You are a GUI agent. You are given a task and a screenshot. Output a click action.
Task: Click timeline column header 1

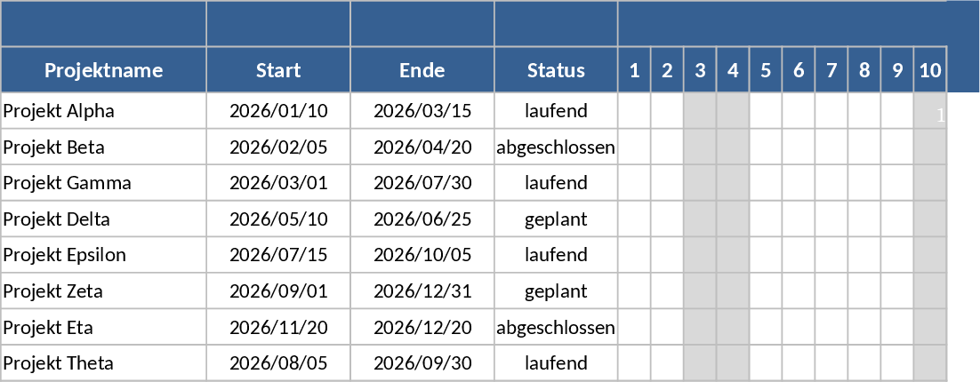[634, 70]
